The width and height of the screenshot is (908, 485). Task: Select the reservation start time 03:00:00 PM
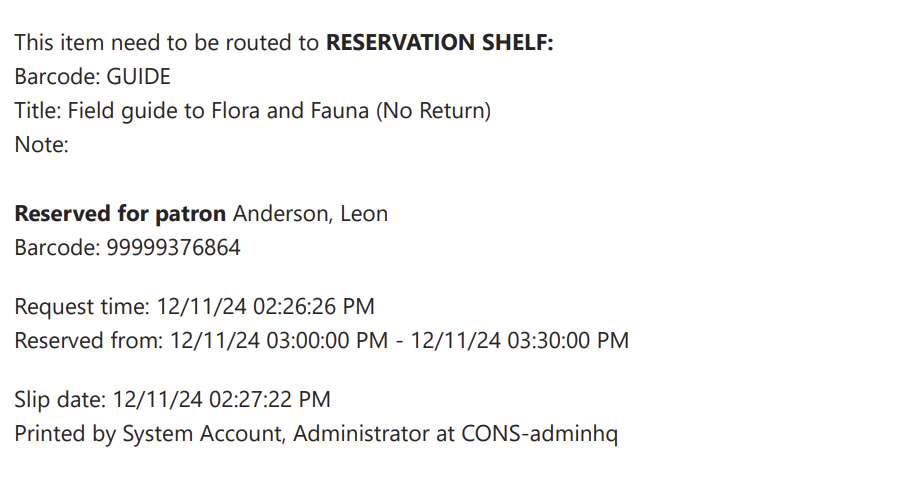278,340
